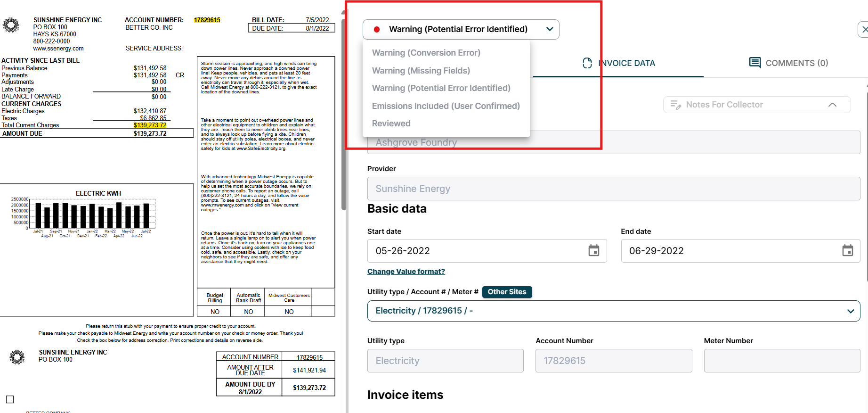Click the comments speech bubble icon
Screen dimensions: 868x413
click(x=755, y=63)
